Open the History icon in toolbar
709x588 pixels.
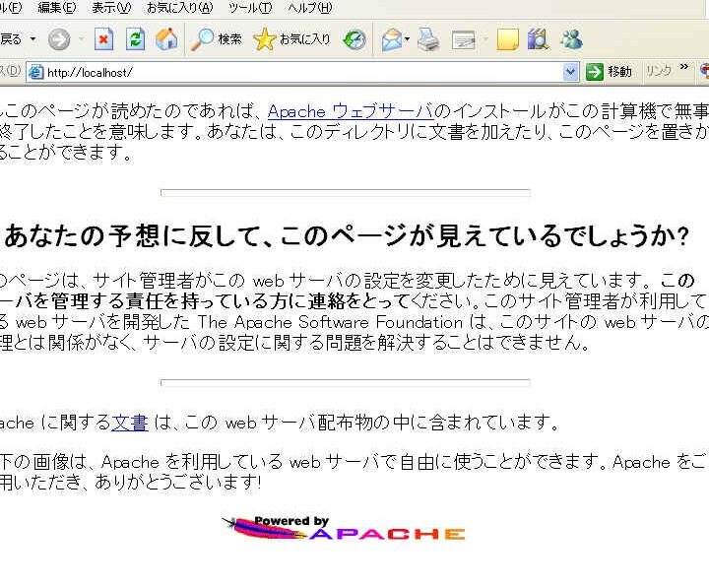[x=354, y=39]
